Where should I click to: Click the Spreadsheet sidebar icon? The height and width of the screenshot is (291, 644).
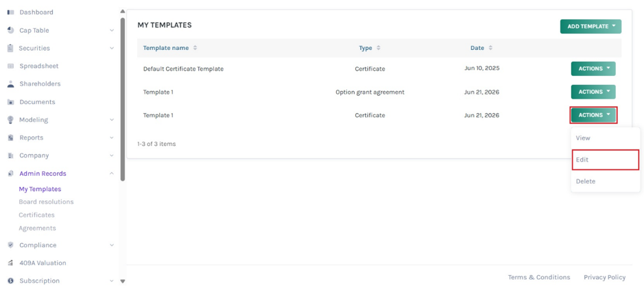click(11, 66)
